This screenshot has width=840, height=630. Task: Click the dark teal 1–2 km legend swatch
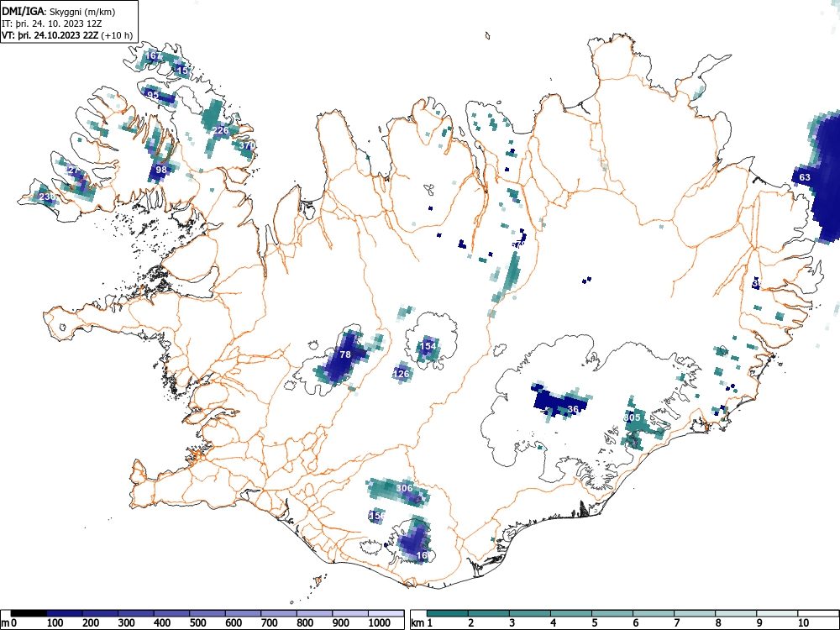pyautogui.click(x=448, y=613)
